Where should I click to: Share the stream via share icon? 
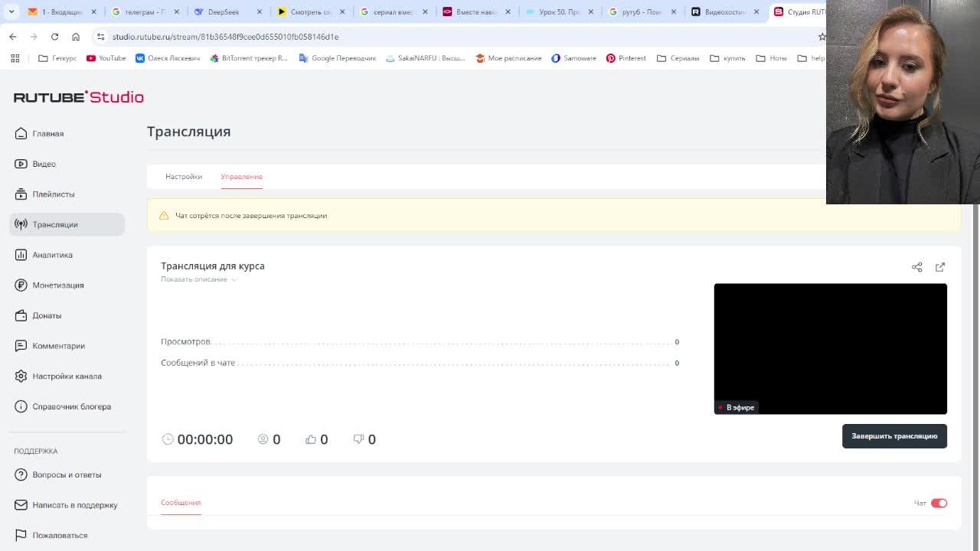click(916, 267)
